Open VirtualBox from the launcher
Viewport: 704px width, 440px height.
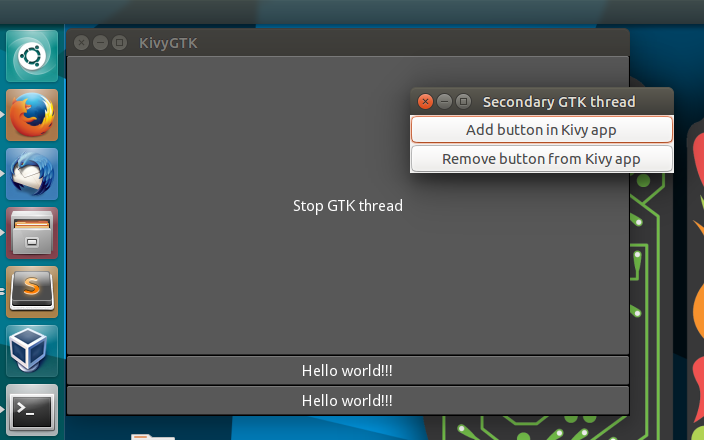pyautogui.click(x=32, y=351)
